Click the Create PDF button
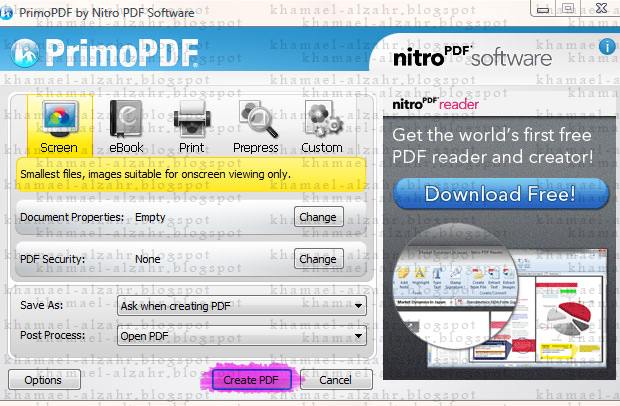The width and height of the screenshot is (620, 406). (x=251, y=380)
